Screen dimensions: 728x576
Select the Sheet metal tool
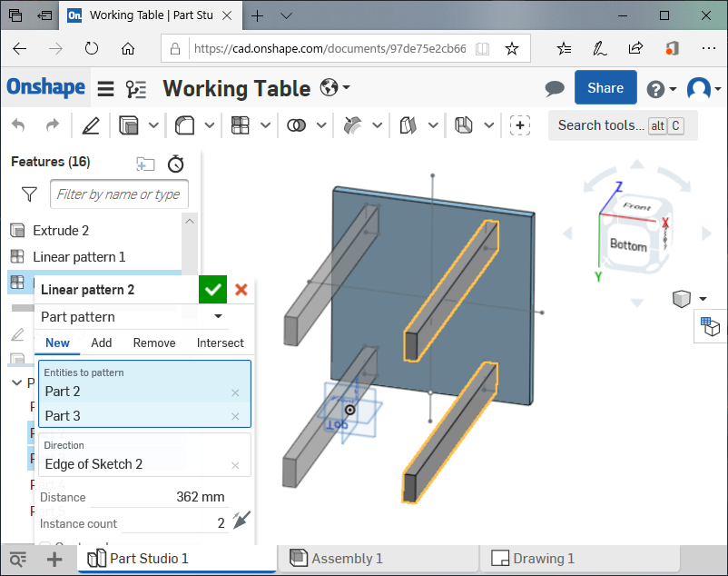pos(463,125)
